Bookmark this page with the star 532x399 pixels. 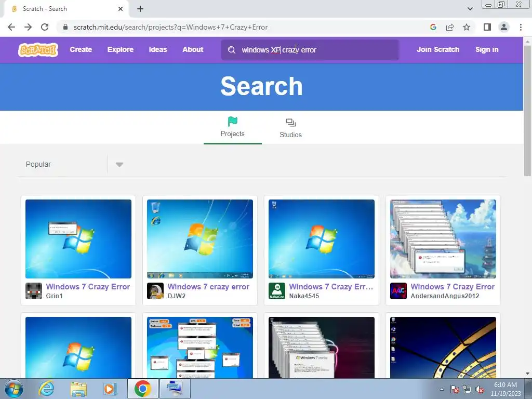[x=467, y=27]
